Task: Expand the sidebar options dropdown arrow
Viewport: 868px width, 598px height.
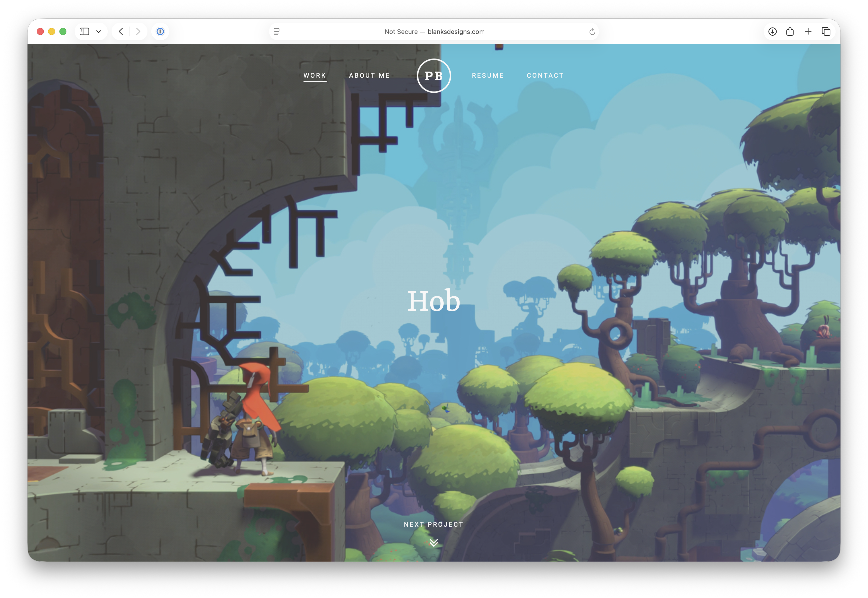Action: point(99,31)
